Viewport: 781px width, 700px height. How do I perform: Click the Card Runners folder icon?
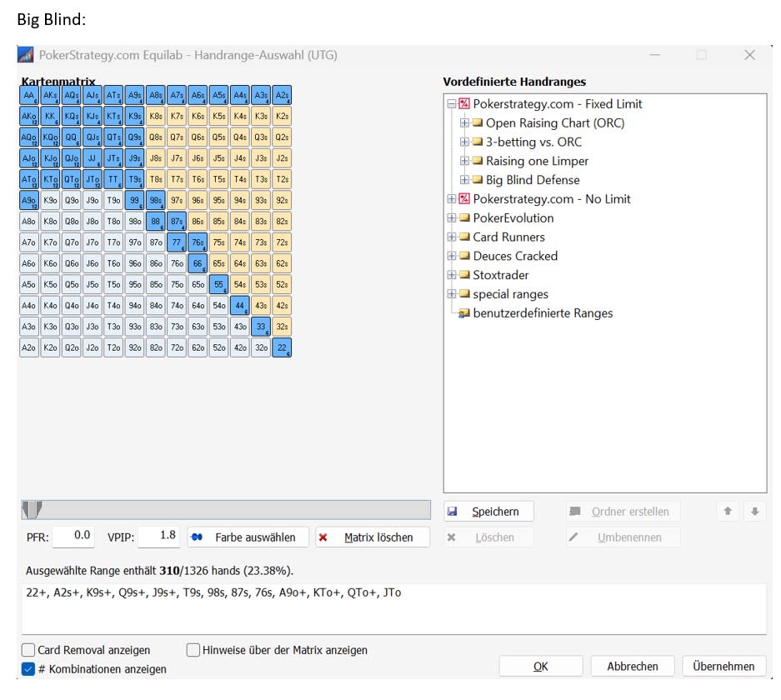click(x=464, y=237)
